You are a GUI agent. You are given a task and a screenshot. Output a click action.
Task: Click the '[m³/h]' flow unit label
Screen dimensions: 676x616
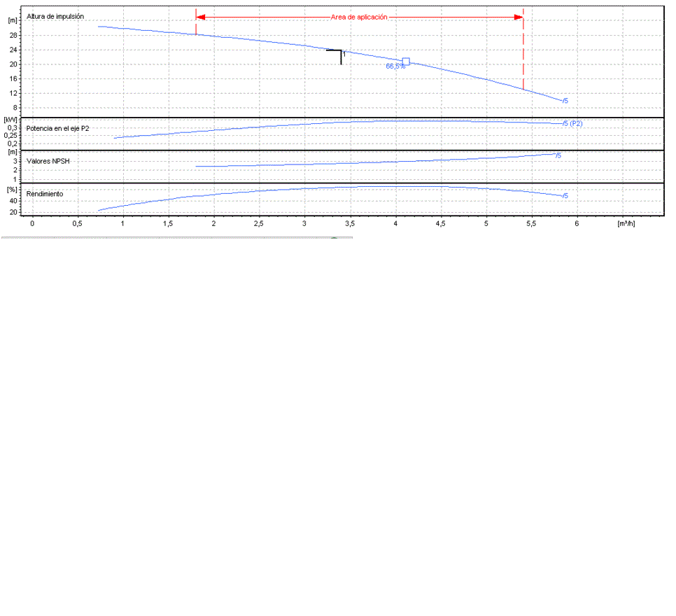tap(626, 223)
